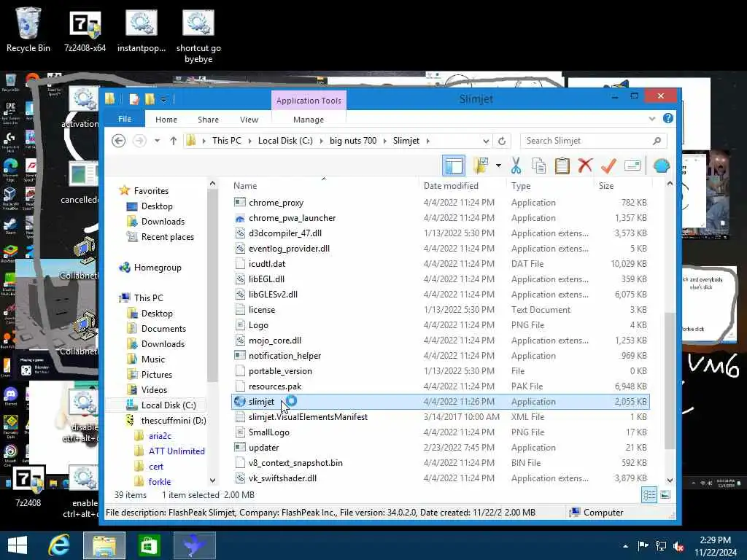Click the red X Delete icon

click(585, 166)
